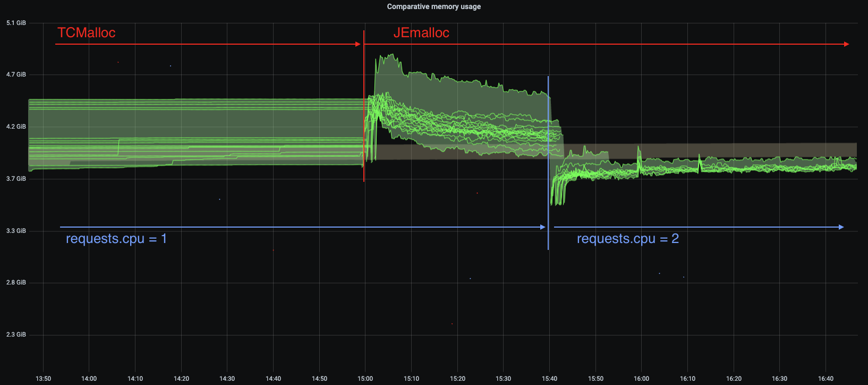Select the 13:50 time axis label
The width and height of the screenshot is (868, 385).
(44, 379)
